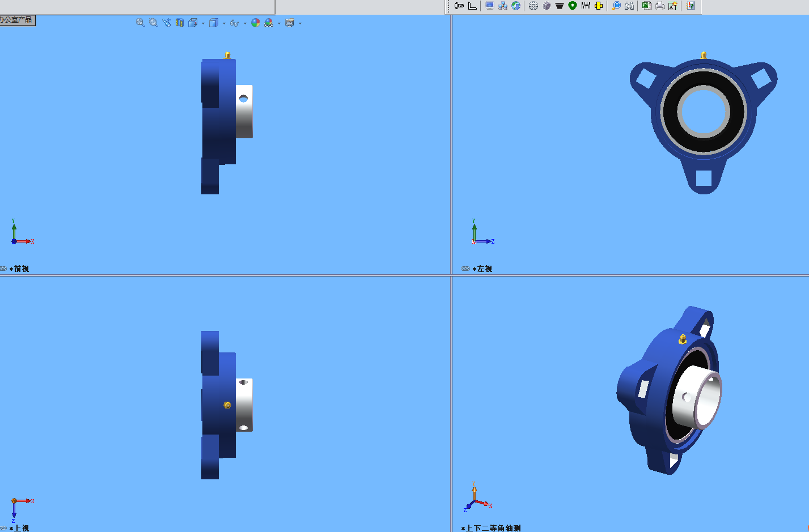Click the coordinate triad in front view
The width and height of the screenshot is (809, 532).
click(x=22, y=232)
